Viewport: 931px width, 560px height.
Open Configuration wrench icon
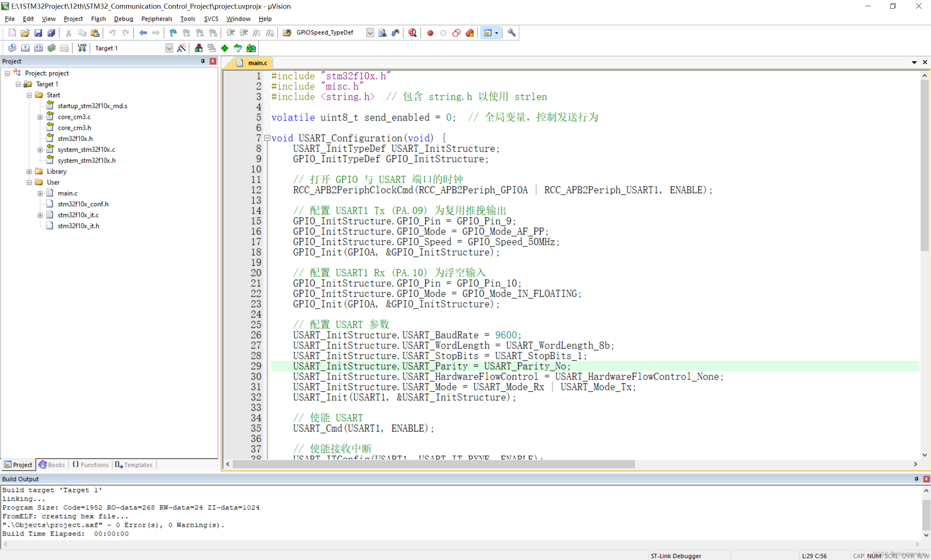point(511,33)
